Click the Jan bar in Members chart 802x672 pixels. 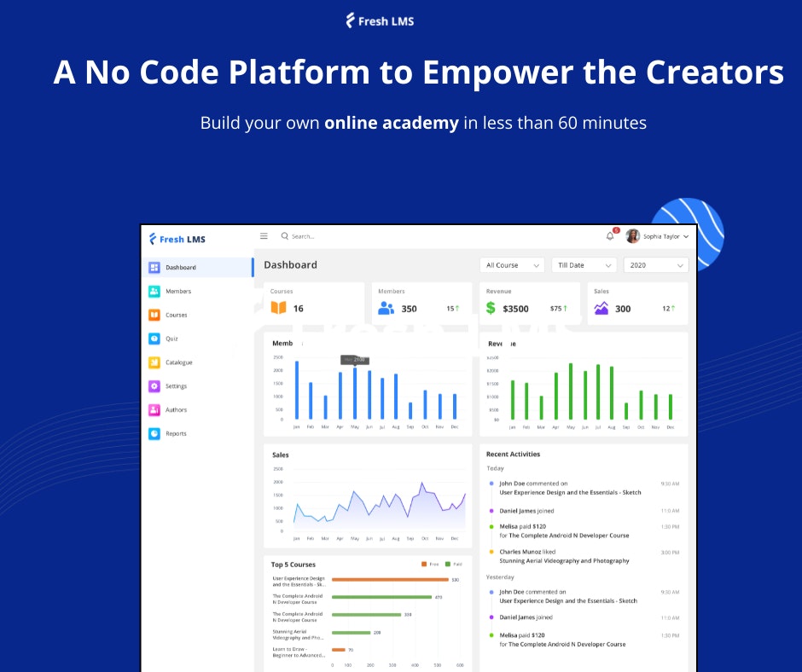pyautogui.click(x=297, y=391)
